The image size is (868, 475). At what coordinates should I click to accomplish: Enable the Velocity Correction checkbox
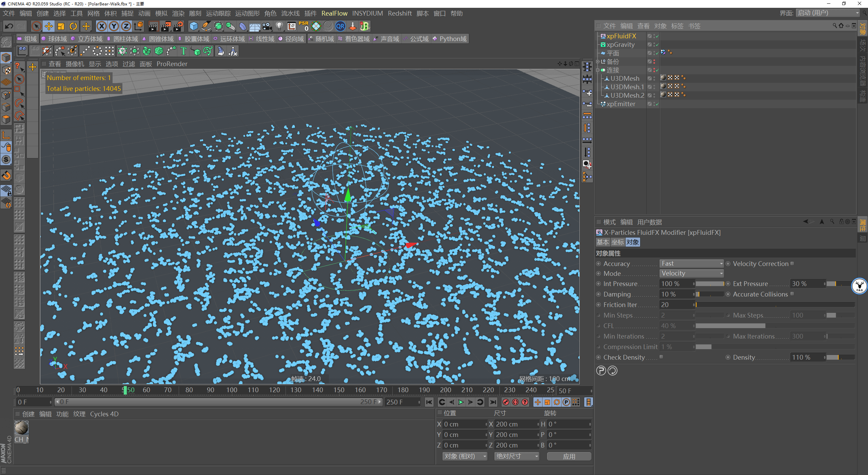click(x=792, y=263)
